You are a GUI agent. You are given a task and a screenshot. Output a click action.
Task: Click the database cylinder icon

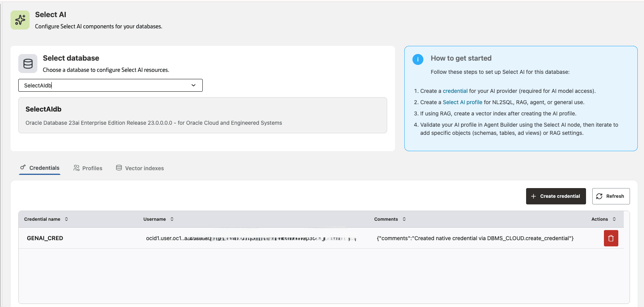click(x=28, y=64)
